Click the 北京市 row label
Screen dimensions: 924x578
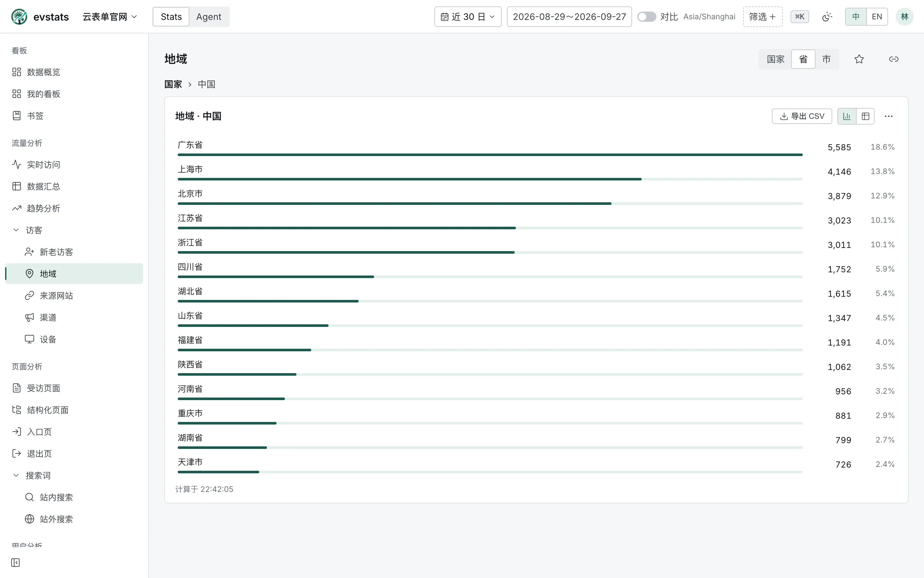190,194
